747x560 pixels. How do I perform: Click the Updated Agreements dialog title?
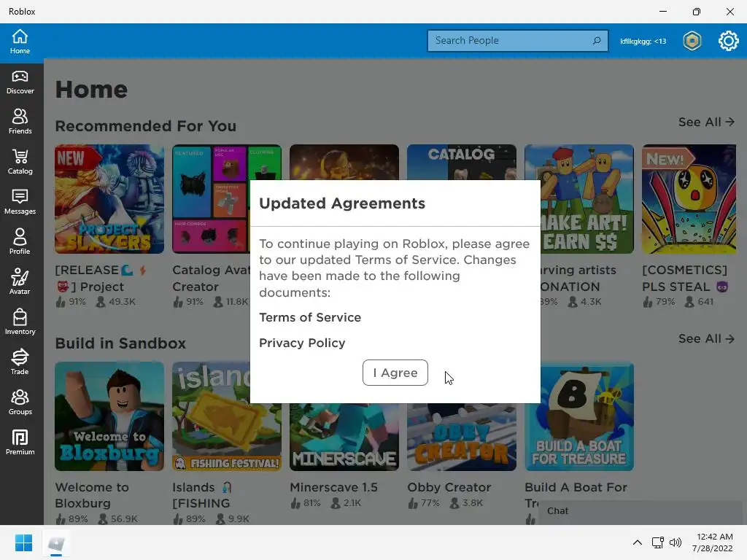[x=342, y=203]
